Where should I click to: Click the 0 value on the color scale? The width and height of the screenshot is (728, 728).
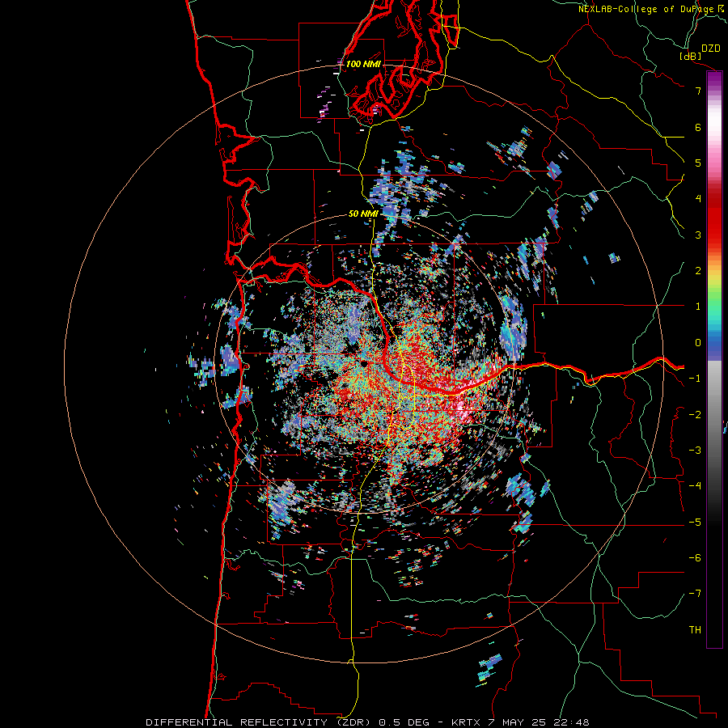[698, 343]
